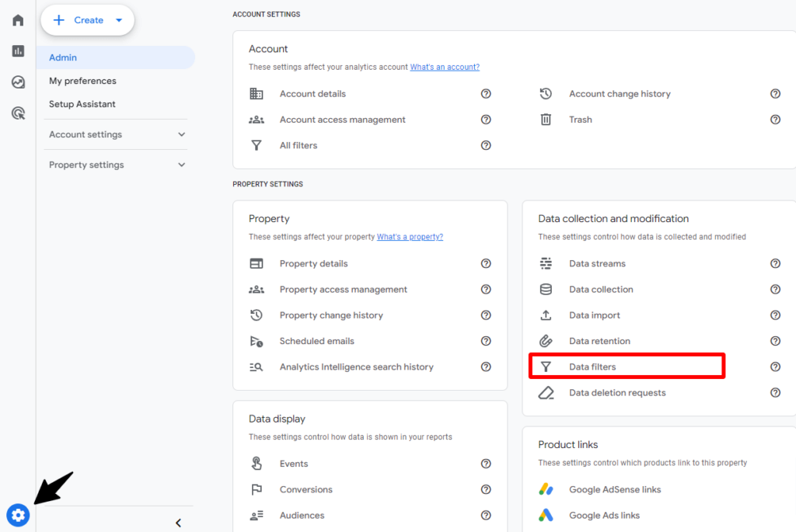Select My preferences in the sidebar
The width and height of the screenshot is (796, 532).
(x=82, y=81)
